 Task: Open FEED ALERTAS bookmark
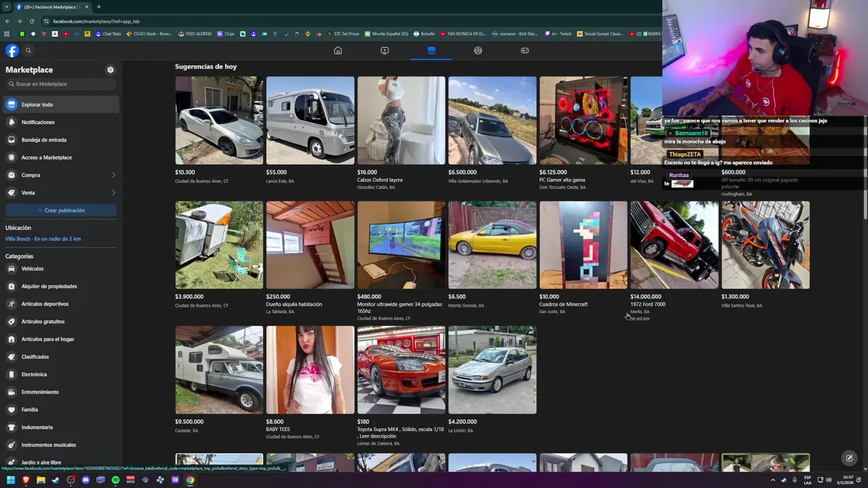tap(195, 33)
